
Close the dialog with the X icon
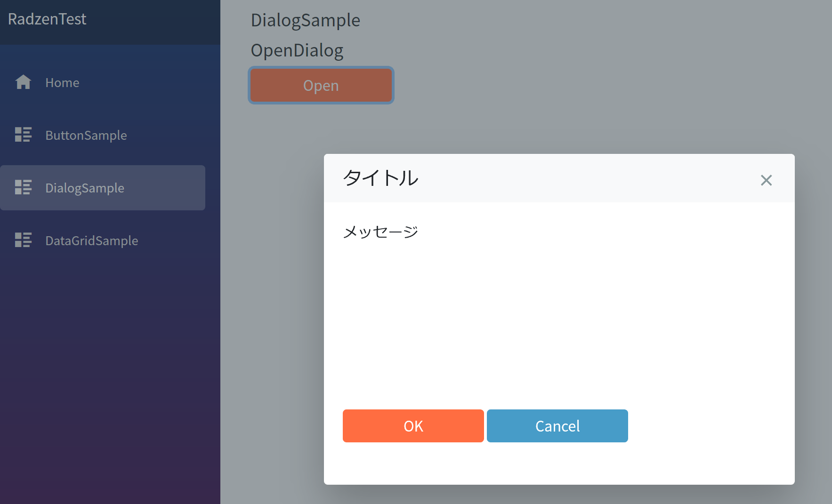click(x=766, y=180)
